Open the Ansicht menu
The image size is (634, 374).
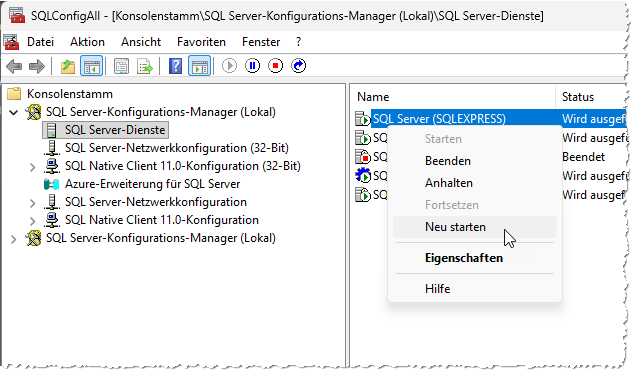[141, 42]
